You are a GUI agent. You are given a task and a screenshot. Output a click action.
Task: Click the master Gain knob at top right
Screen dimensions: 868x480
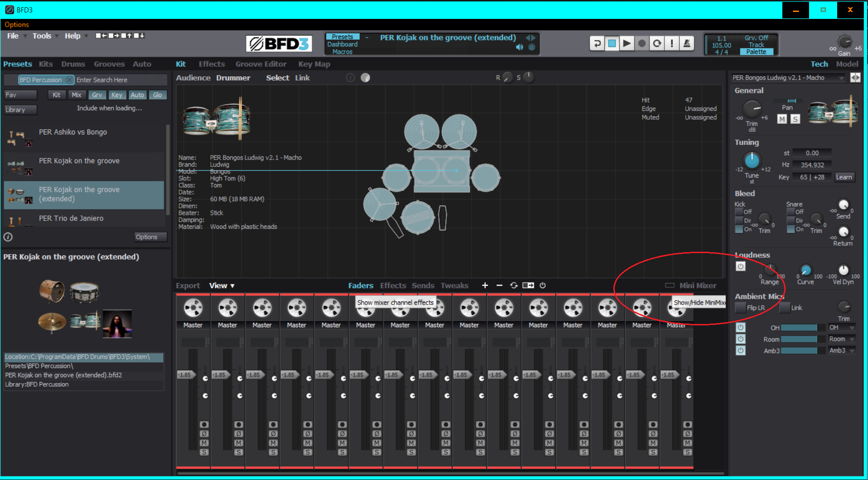pyautogui.click(x=845, y=42)
